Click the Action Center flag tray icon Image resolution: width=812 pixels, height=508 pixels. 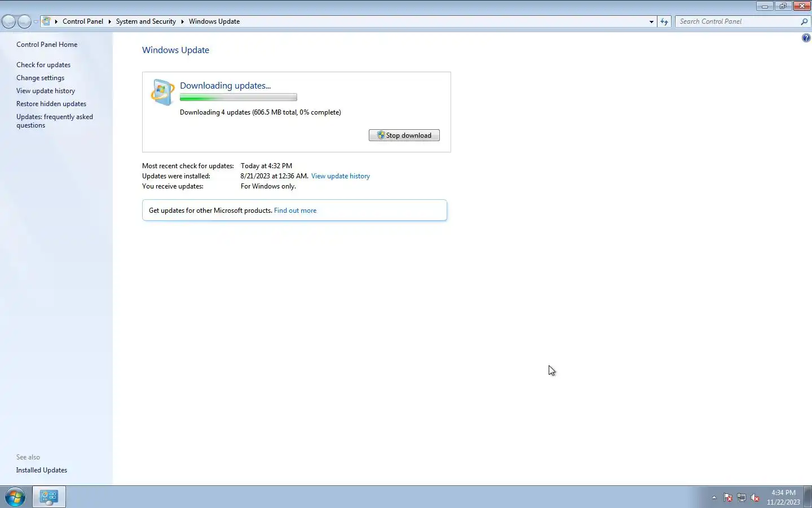[x=728, y=497]
